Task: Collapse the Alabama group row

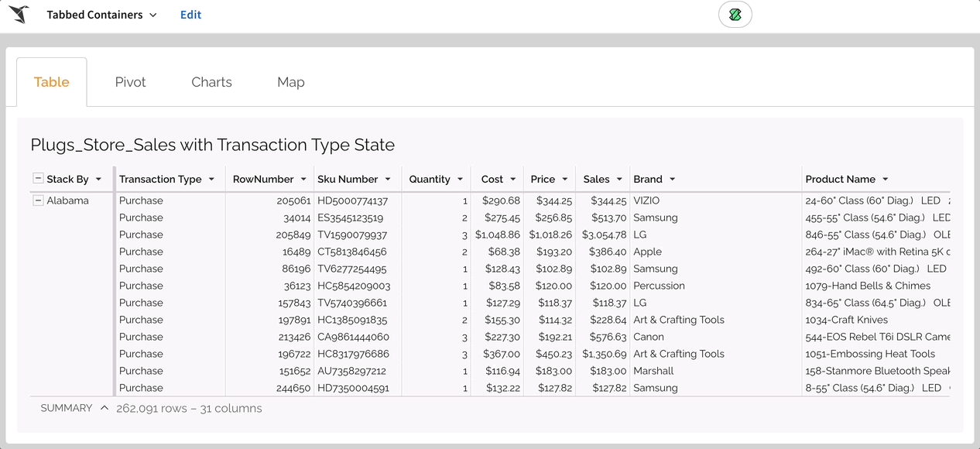Action: (38, 201)
